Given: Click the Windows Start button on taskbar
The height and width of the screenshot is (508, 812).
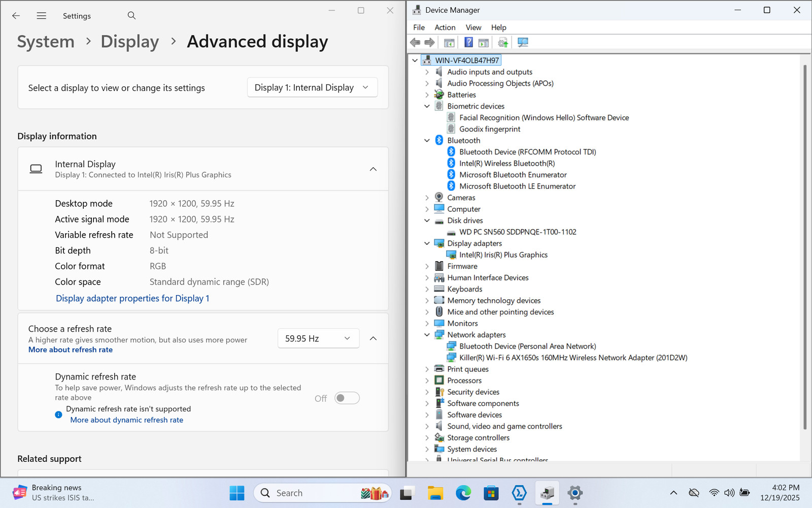Looking at the screenshot, I should [x=237, y=493].
